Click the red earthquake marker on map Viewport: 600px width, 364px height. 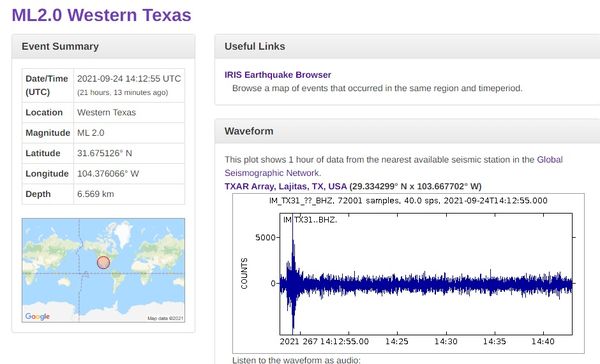point(103,263)
